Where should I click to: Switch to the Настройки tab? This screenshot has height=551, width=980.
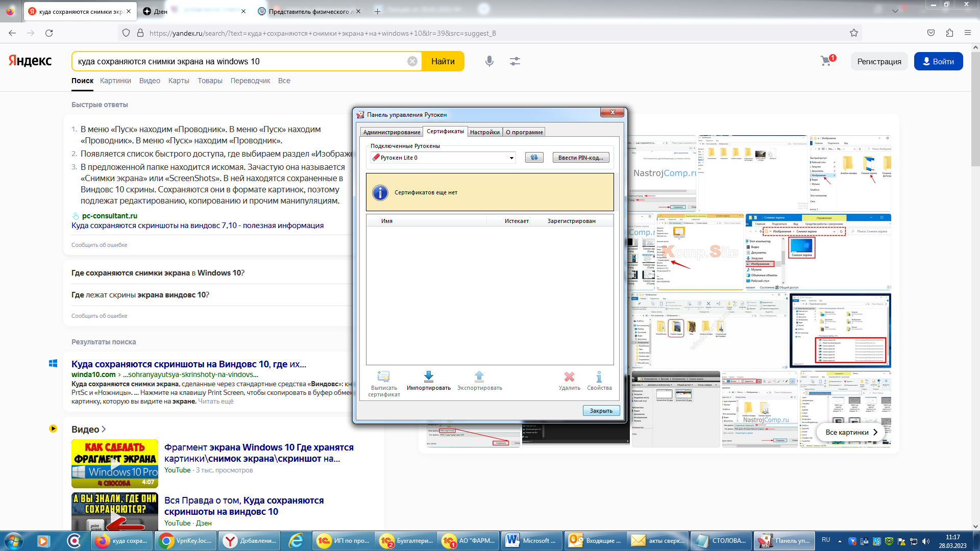tap(484, 132)
